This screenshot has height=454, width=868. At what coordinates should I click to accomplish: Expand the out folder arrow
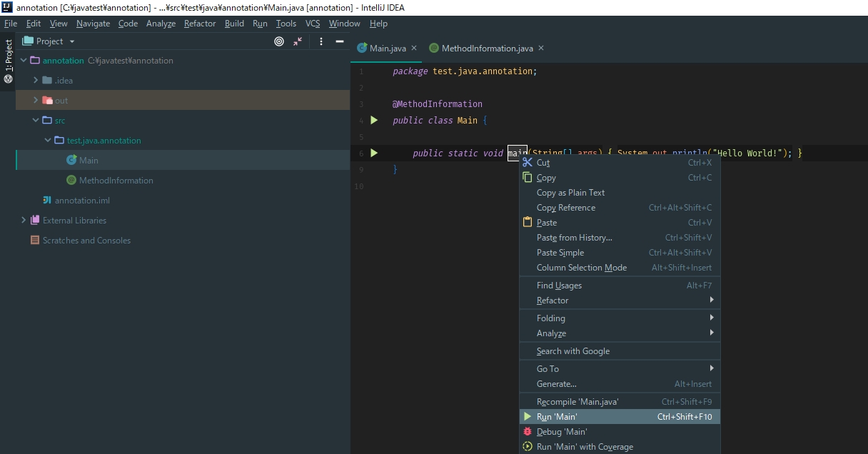(36, 101)
